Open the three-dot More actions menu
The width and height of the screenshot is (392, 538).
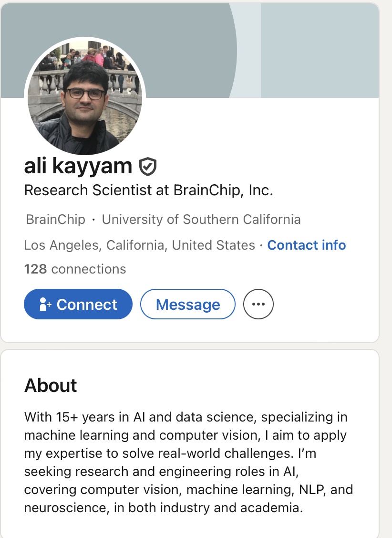click(x=258, y=304)
